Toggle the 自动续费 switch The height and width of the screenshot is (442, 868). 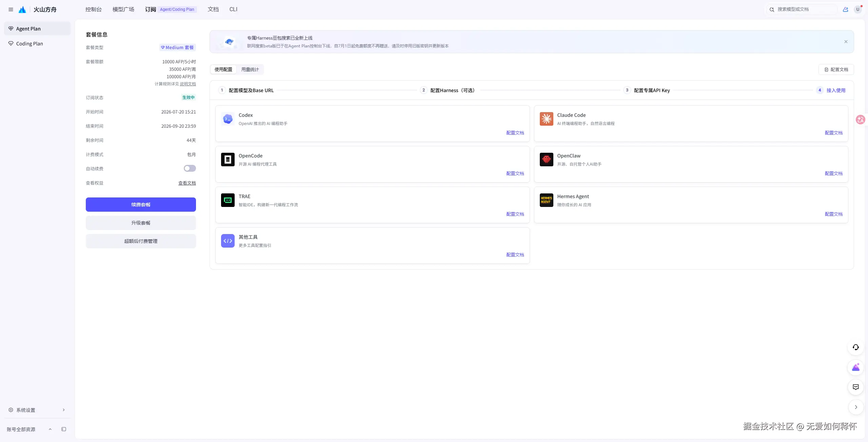pos(190,168)
